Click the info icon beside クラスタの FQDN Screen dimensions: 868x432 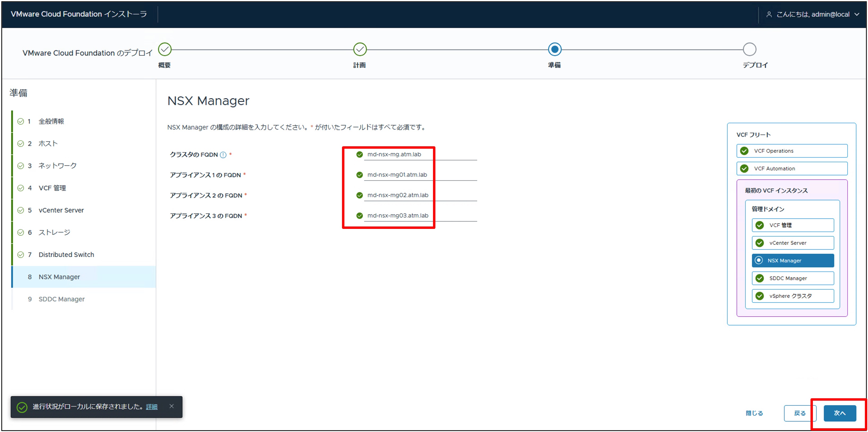(223, 155)
